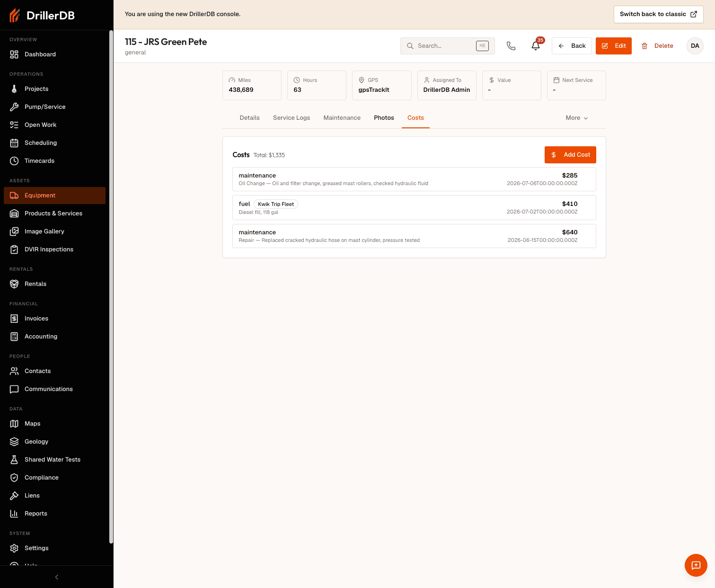Click the Accounting calculator icon
715x588 pixels.
click(x=14, y=337)
